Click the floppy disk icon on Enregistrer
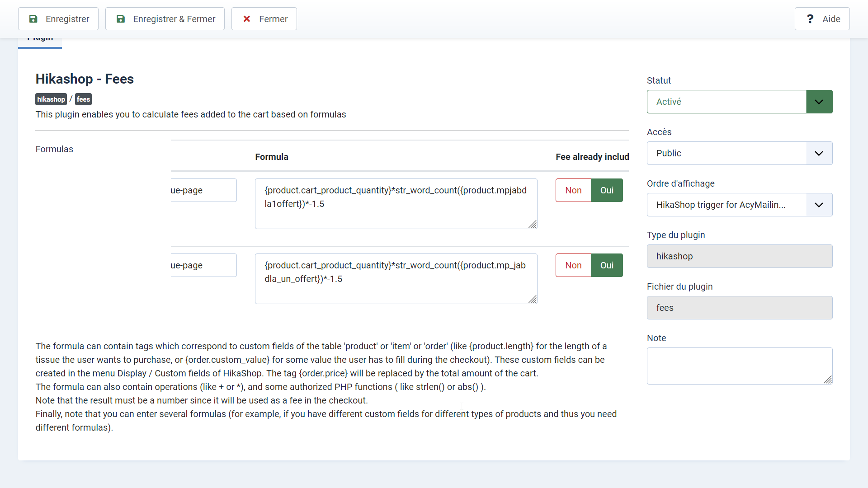Viewport: 868px width, 488px height. 33,19
